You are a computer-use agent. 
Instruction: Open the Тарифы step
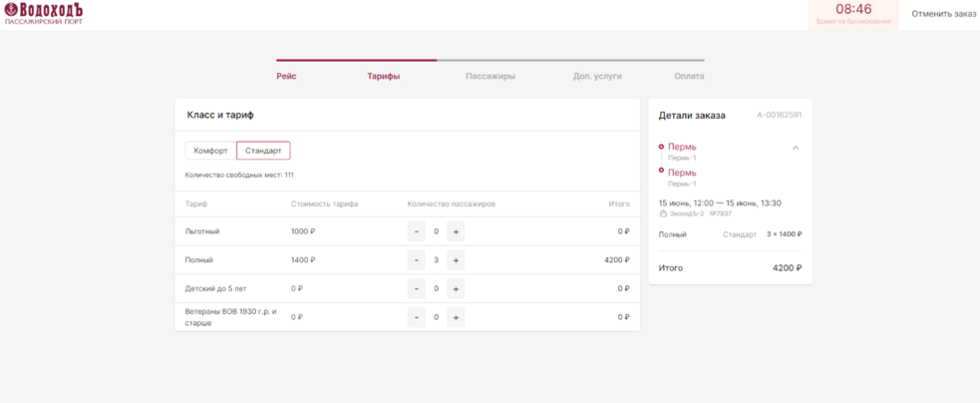click(x=383, y=77)
